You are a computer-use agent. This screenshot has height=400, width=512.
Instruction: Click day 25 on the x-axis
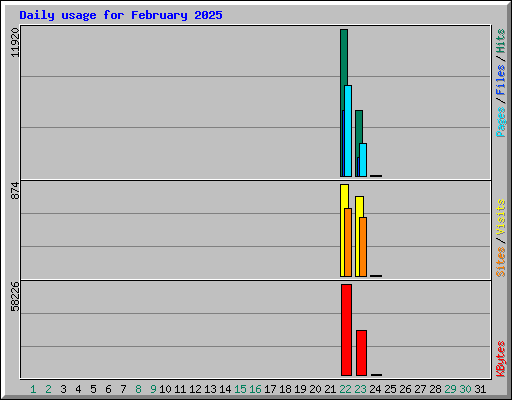coord(390,389)
